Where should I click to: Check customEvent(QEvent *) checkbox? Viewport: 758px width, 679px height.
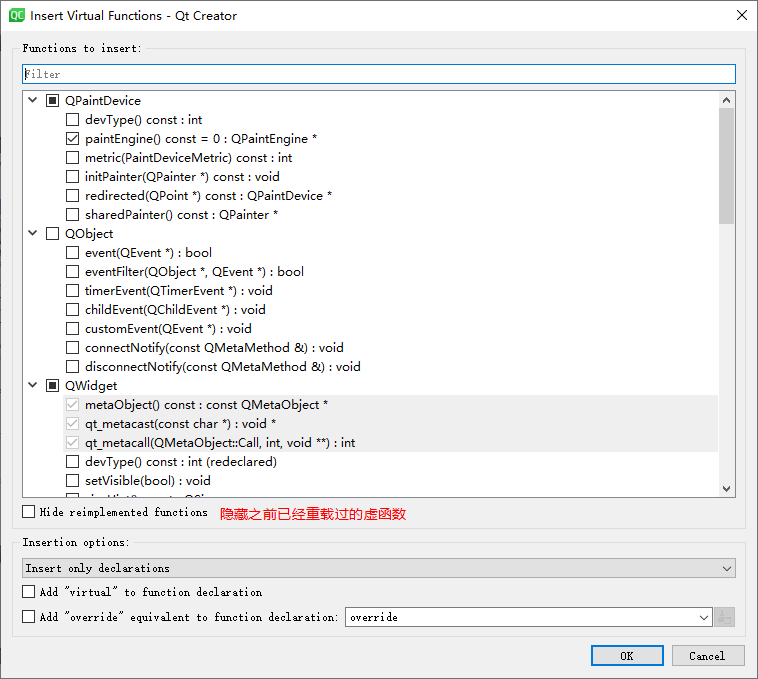[73, 329]
